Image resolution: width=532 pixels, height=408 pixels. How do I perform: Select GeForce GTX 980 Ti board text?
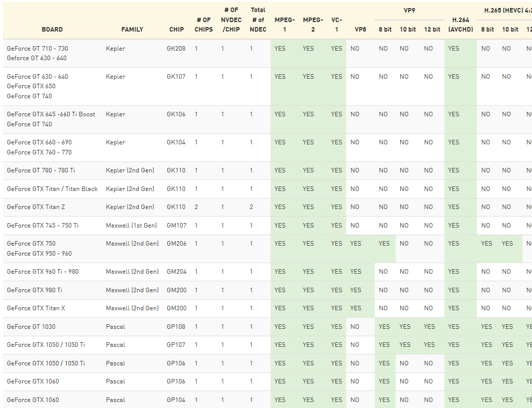tap(35, 290)
